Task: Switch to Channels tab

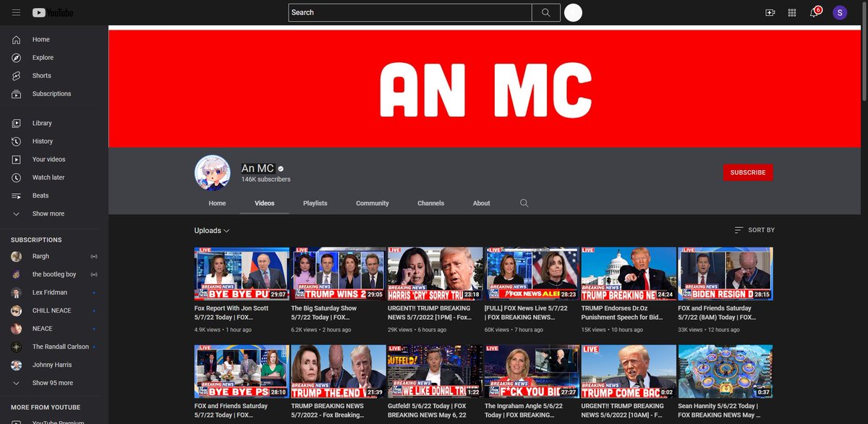Action: (431, 203)
